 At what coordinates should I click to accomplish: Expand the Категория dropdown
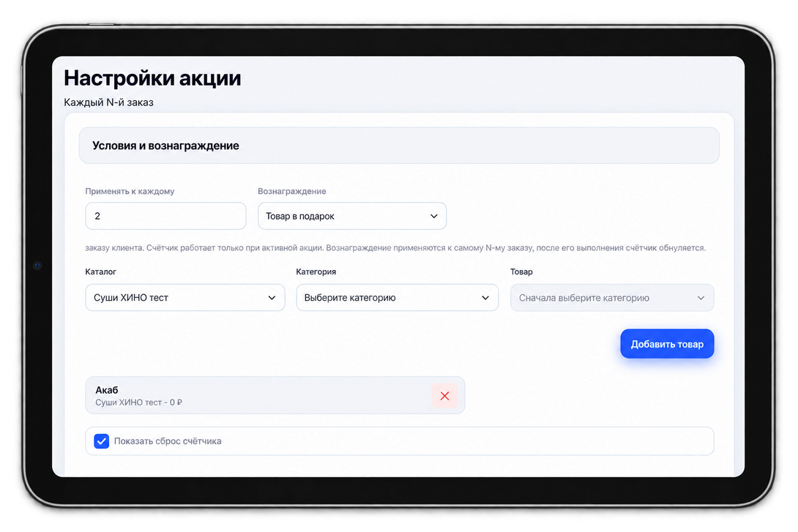[x=397, y=298]
